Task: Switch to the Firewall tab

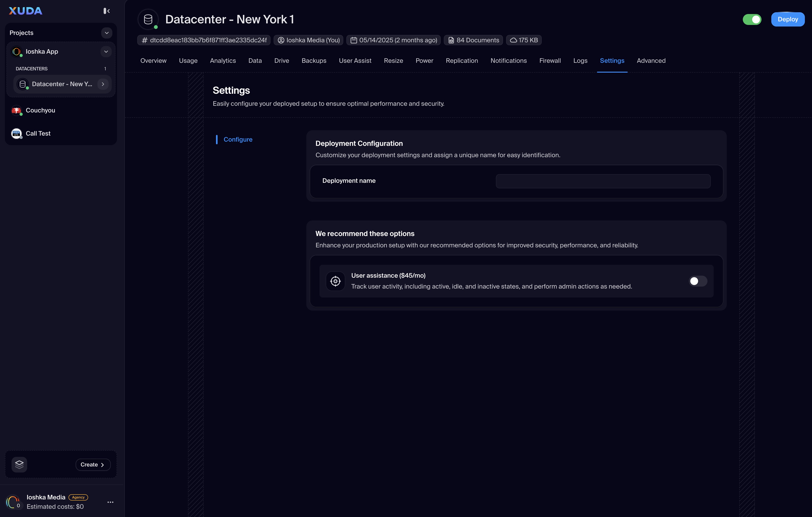Action: (550, 61)
